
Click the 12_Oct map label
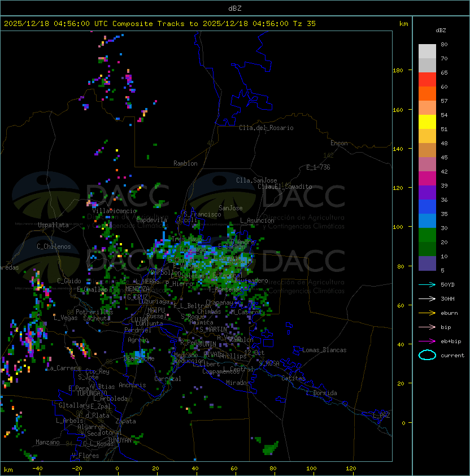(x=254, y=353)
